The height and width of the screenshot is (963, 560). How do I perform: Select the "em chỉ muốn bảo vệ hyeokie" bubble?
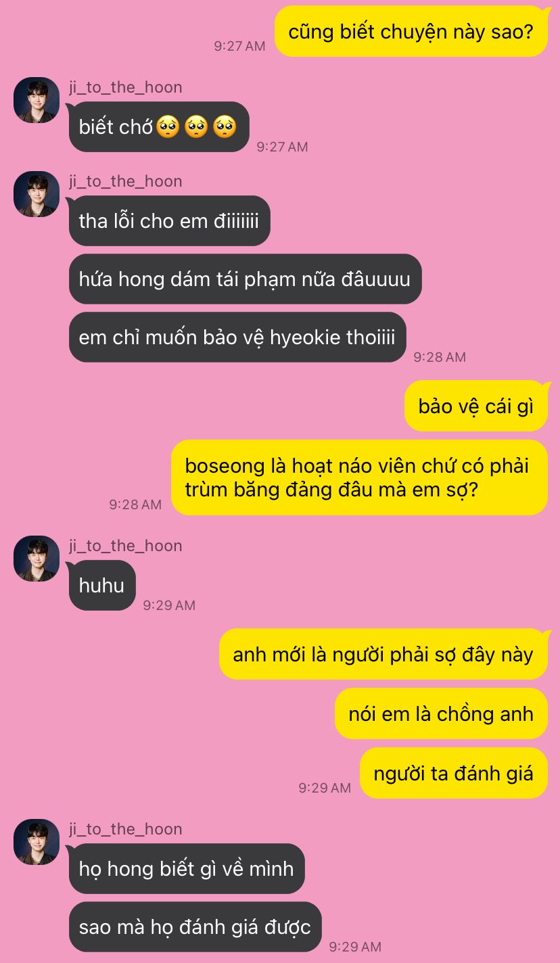click(x=237, y=337)
